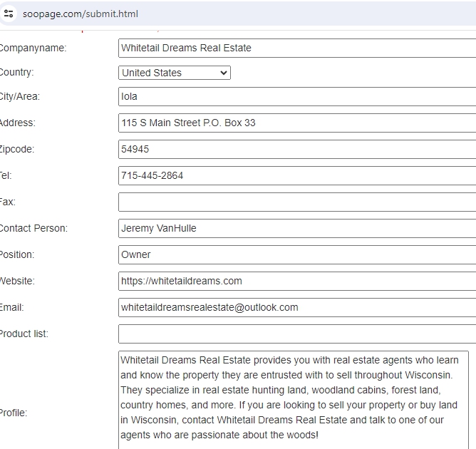Edit the Contact Person field Jeremy VanHulle
Viewport: 476px width, 449px height.
coord(296,228)
